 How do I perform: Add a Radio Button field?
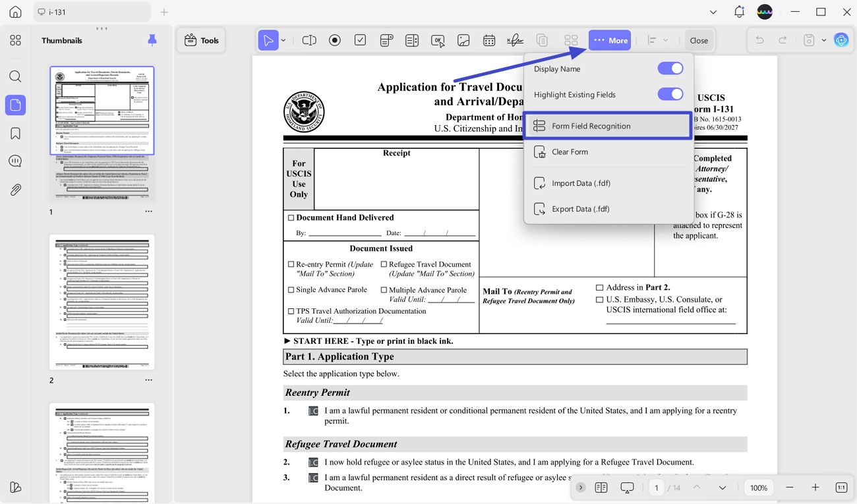pyautogui.click(x=334, y=40)
